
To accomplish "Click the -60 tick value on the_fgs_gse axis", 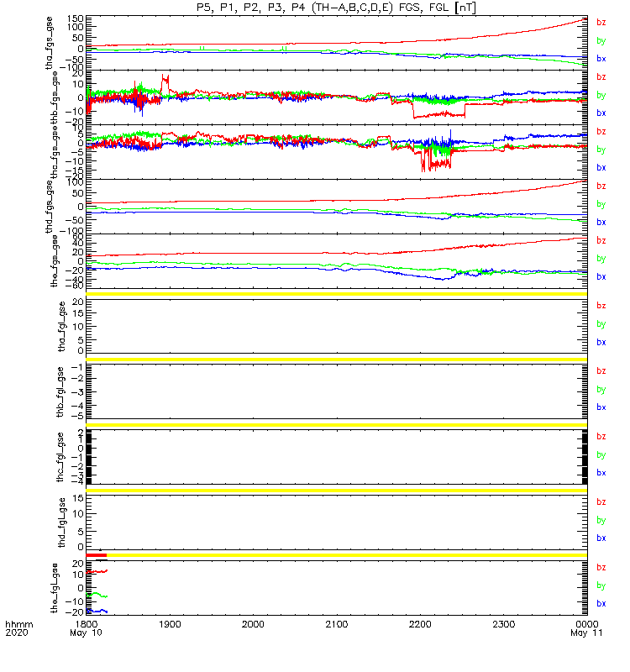I will [x=72, y=285].
